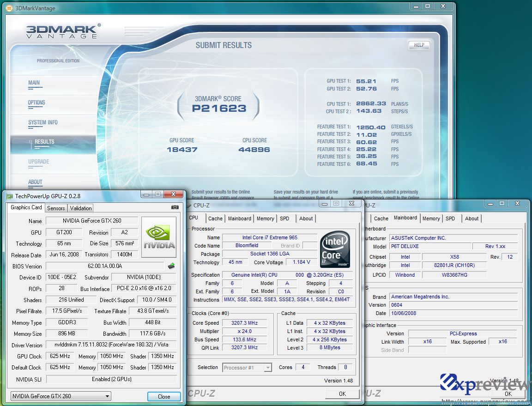Click the 3DMark Vantage title bar icon

10,8
